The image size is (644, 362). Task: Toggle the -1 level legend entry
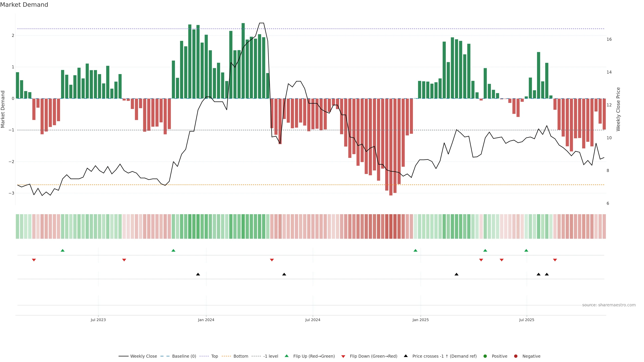point(271,356)
